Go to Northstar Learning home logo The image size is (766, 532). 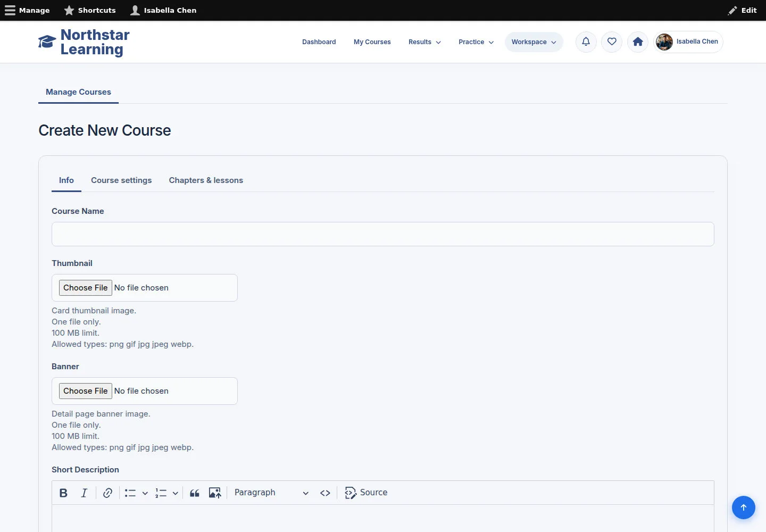(x=84, y=42)
